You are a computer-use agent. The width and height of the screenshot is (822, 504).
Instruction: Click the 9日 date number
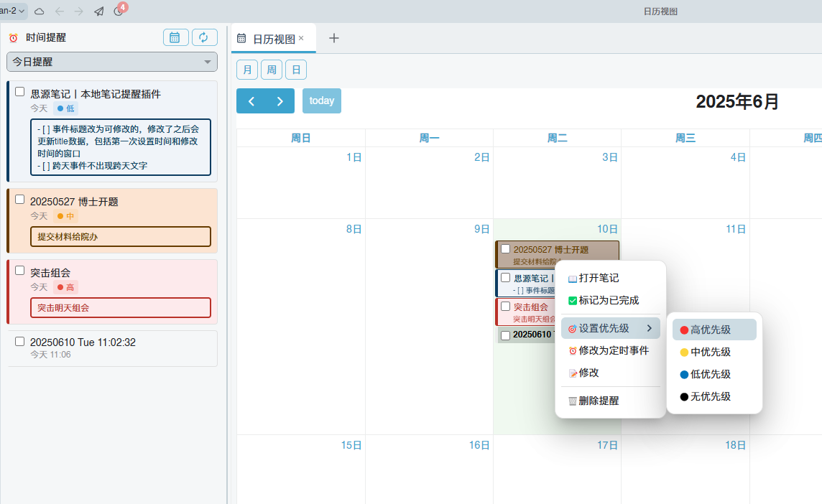pos(481,229)
